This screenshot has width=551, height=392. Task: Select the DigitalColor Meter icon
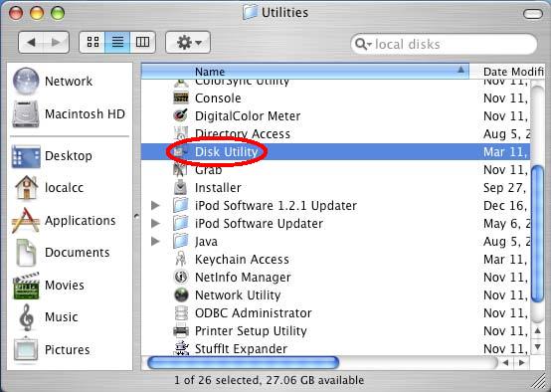click(181, 115)
